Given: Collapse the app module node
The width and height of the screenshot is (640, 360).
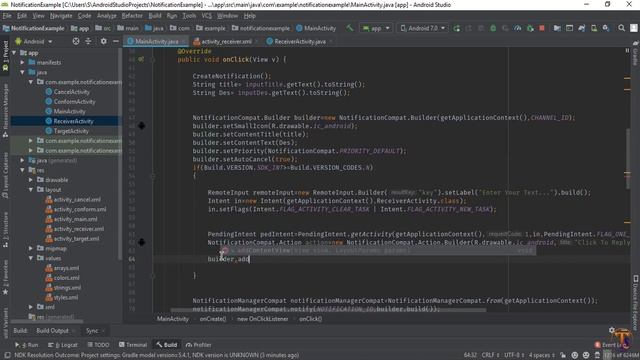Looking at the screenshot, I should 15,53.
